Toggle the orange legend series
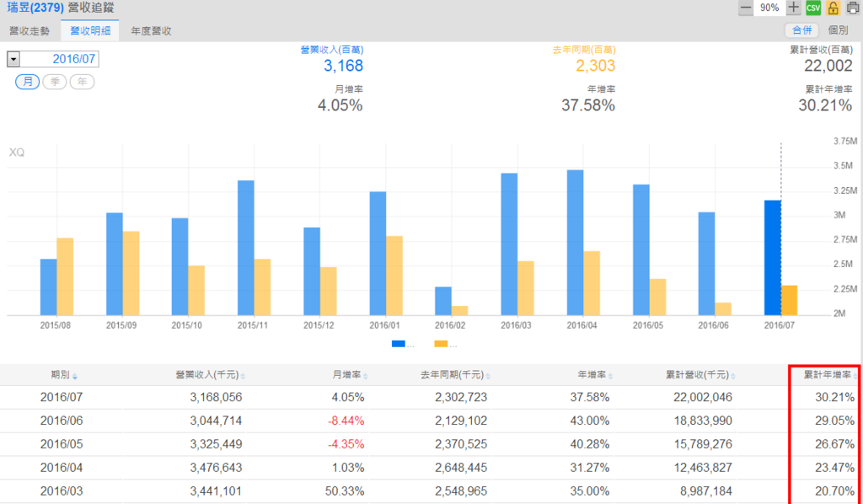 [x=441, y=344]
